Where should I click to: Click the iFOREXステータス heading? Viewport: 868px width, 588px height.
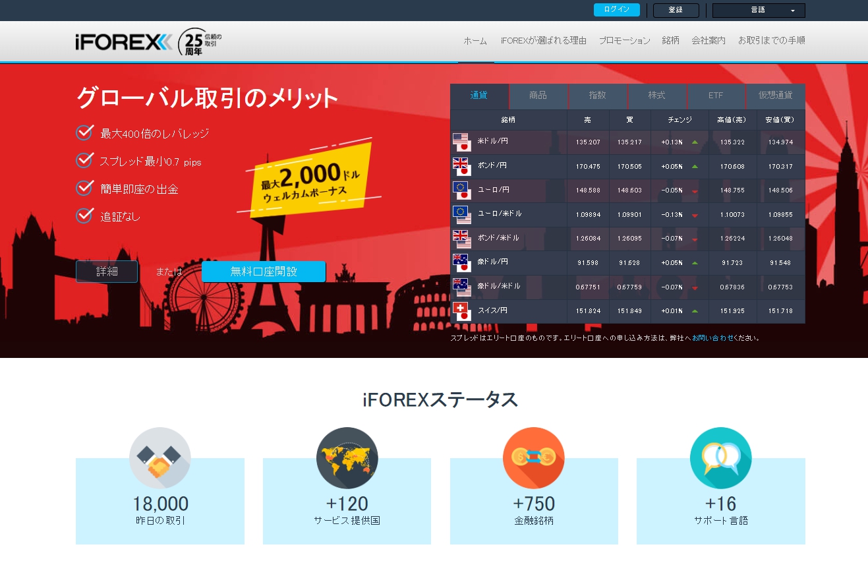[440, 399]
